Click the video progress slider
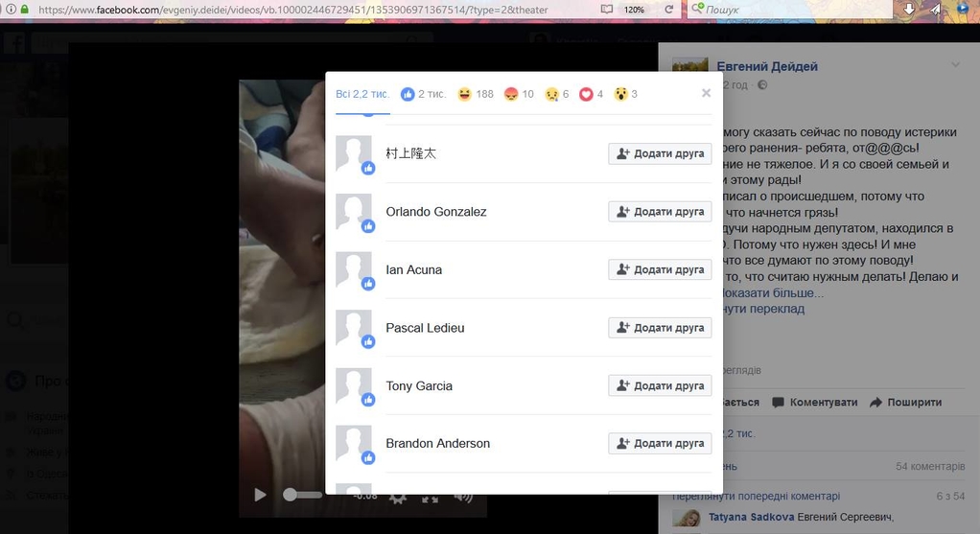980x534 pixels. coord(303,495)
